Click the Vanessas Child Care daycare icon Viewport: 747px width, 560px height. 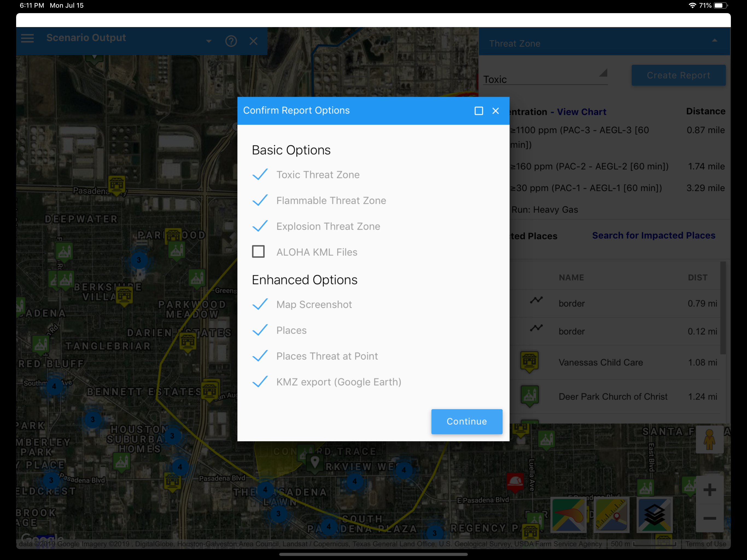tap(529, 362)
